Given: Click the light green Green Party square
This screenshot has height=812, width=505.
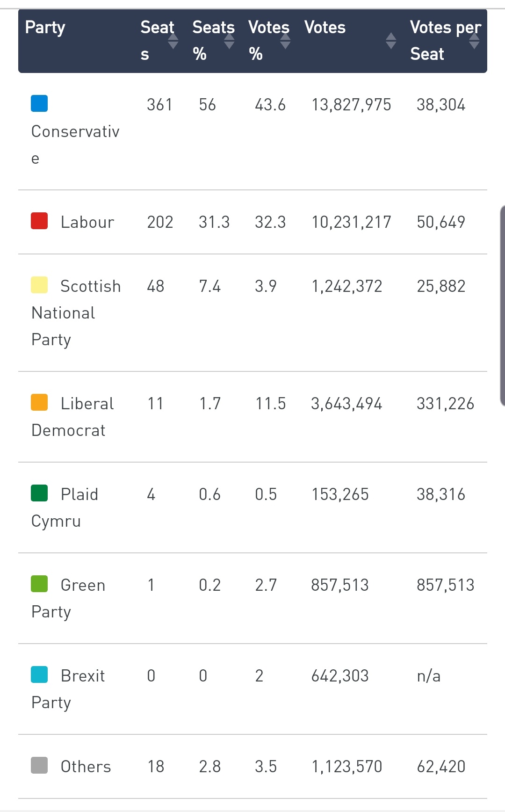Looking at the screenshot, I should (x=39, y=584).
